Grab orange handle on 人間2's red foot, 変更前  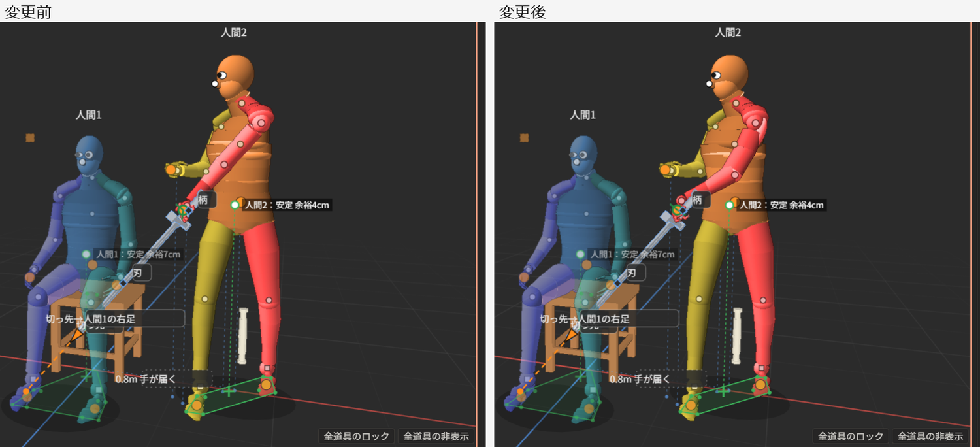(x=266, y=385)
